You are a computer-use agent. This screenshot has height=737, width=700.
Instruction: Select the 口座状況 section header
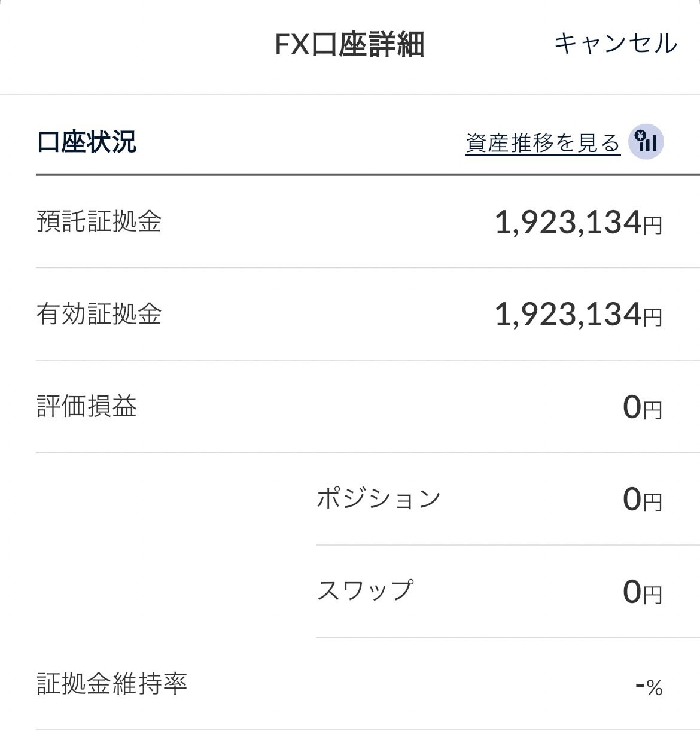coord(87,142)
